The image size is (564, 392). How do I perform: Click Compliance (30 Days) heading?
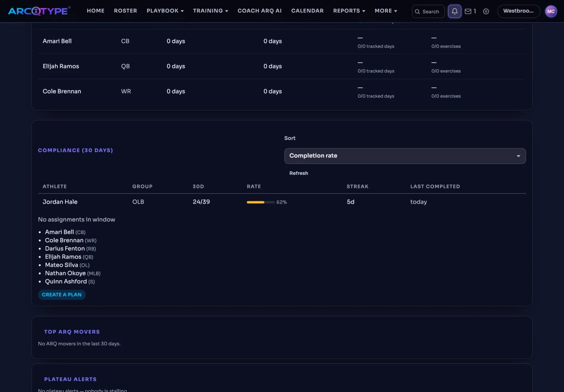point(75,150)
